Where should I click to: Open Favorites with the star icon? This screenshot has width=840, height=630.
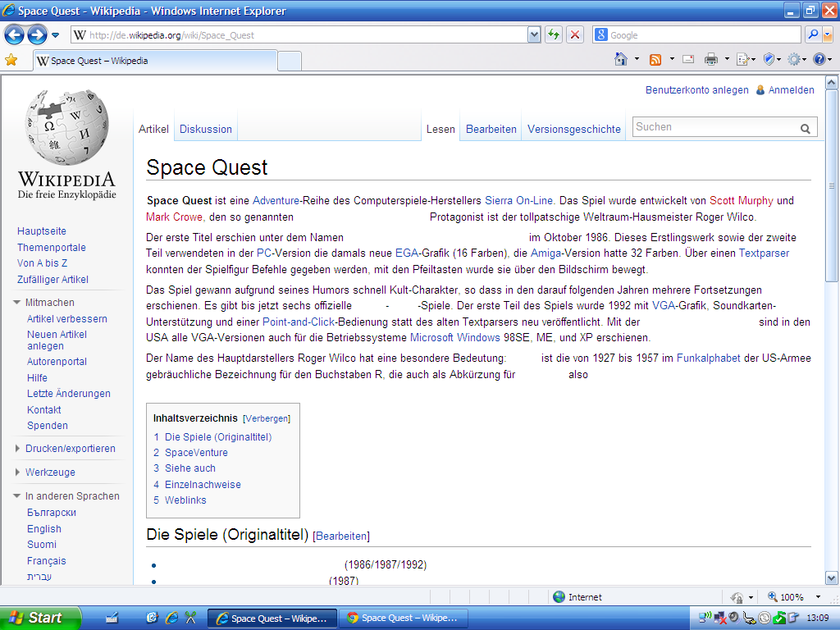pos(11,60)
